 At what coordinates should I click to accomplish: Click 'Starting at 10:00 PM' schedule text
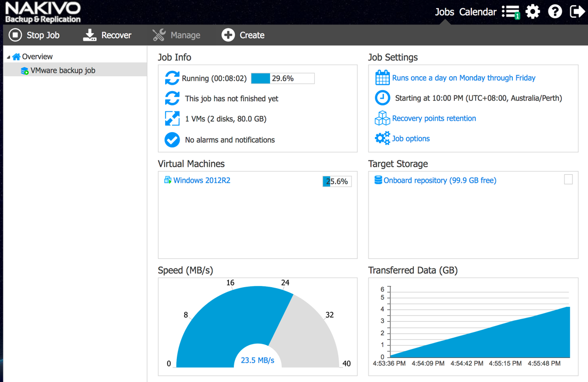point(478,99)
